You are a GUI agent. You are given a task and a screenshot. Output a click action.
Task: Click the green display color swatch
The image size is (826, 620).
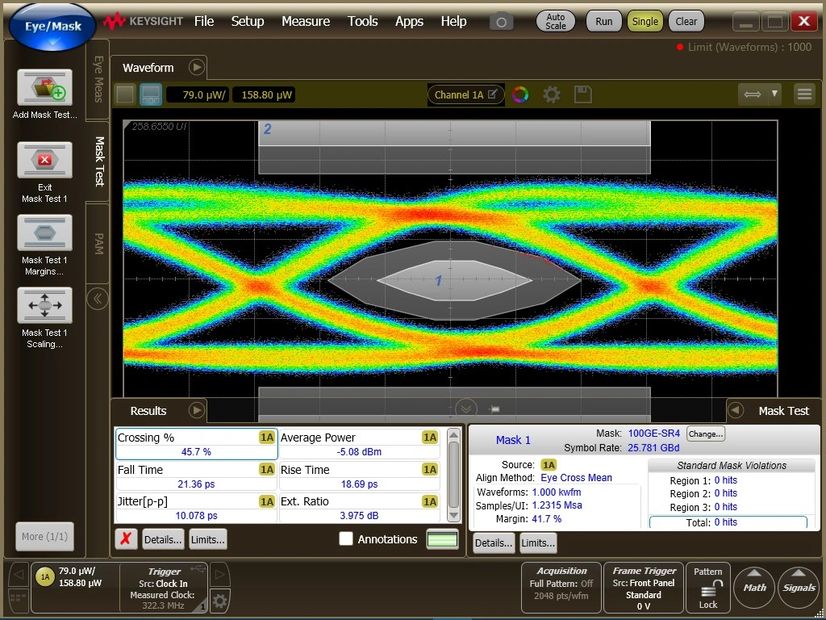442,539
